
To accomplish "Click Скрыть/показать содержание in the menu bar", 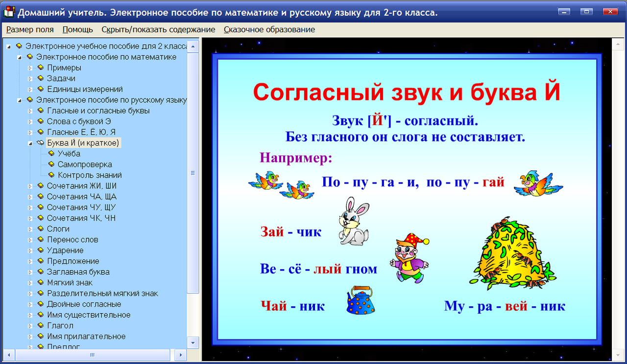I will [x=160, y=29].
